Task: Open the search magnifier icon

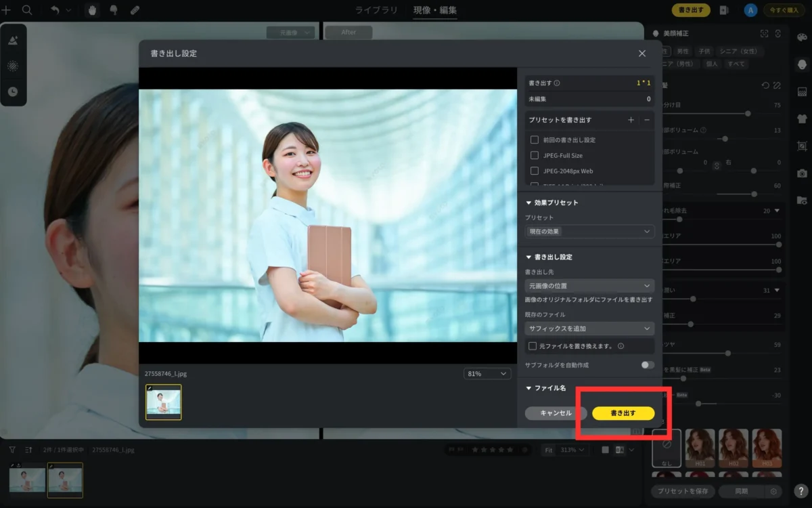Action: (x=27, y=10)
